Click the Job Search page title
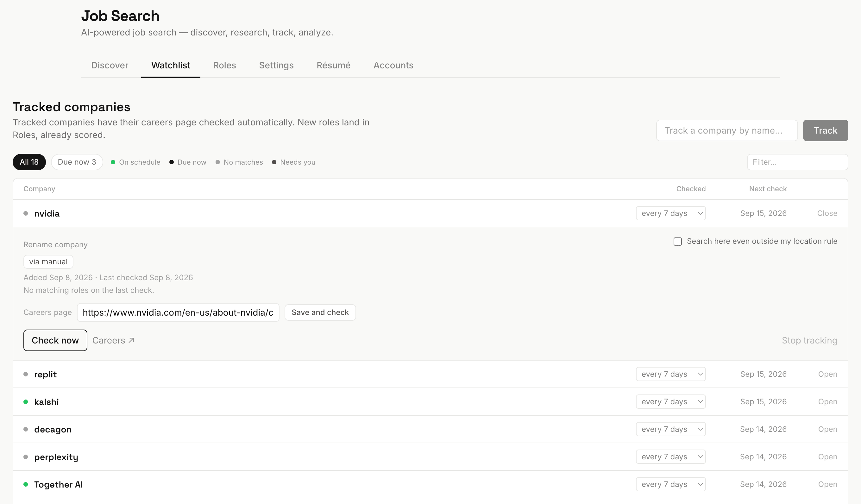Viewport: 861px width, 504px height. click(120, 16)
